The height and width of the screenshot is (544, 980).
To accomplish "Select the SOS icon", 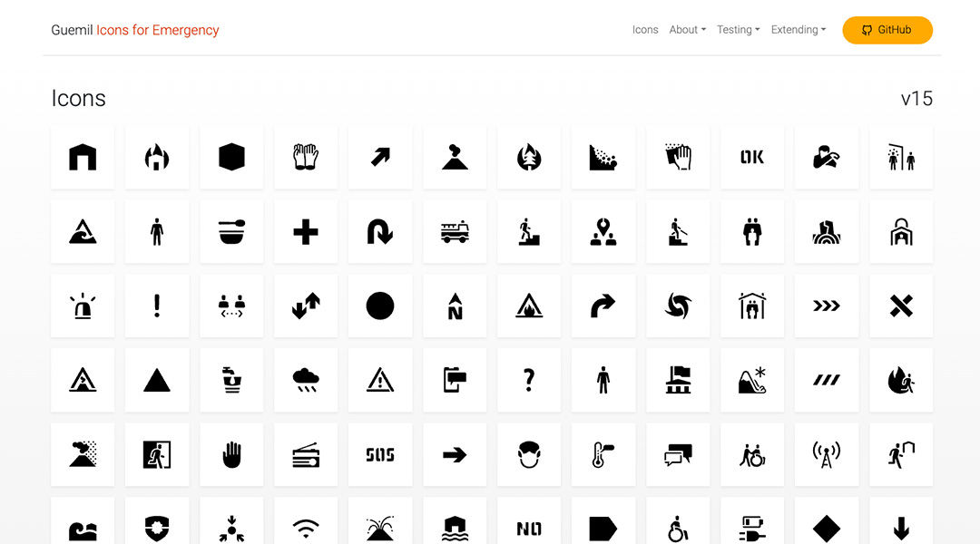I will click(380, 455).
